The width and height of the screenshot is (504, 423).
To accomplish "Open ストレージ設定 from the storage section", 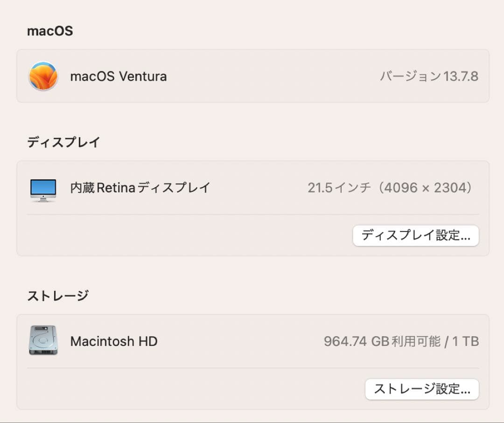I will point(422,389).
